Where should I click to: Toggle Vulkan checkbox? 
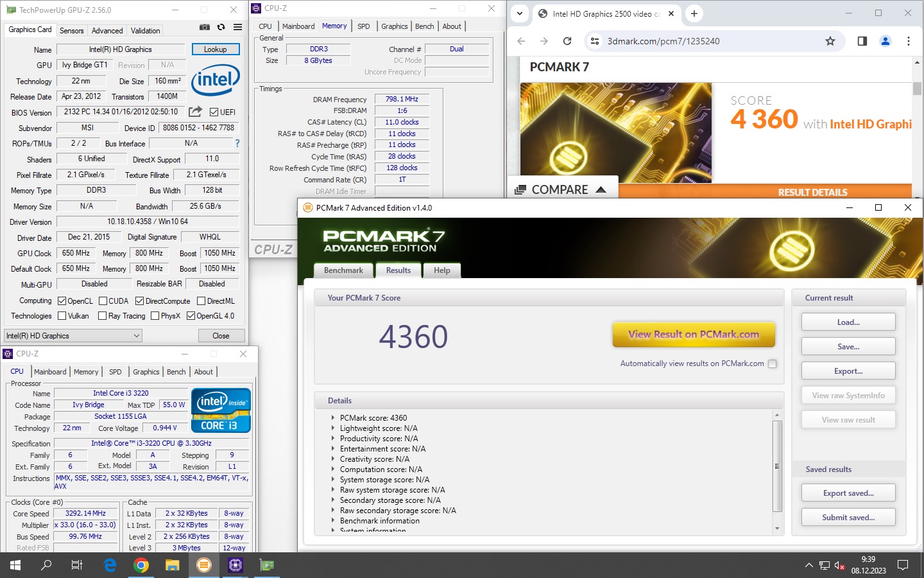(x=62, y=315)
